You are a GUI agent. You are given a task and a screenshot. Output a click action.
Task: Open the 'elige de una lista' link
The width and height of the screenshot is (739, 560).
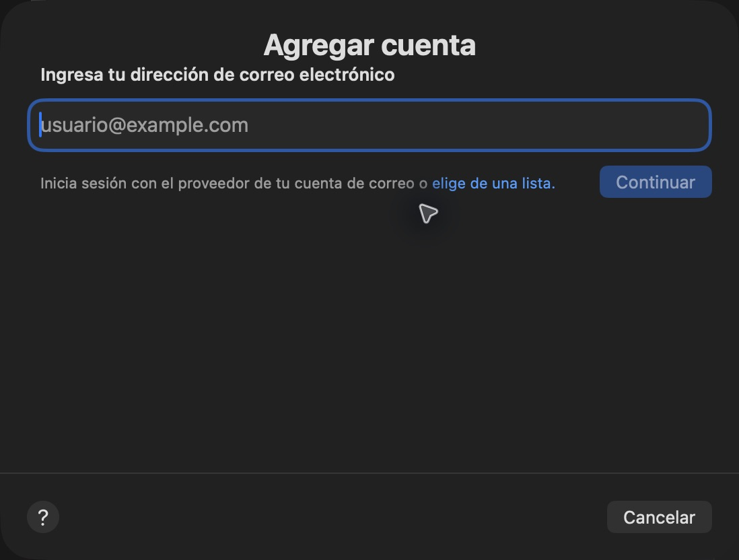(x=493, y=183)
